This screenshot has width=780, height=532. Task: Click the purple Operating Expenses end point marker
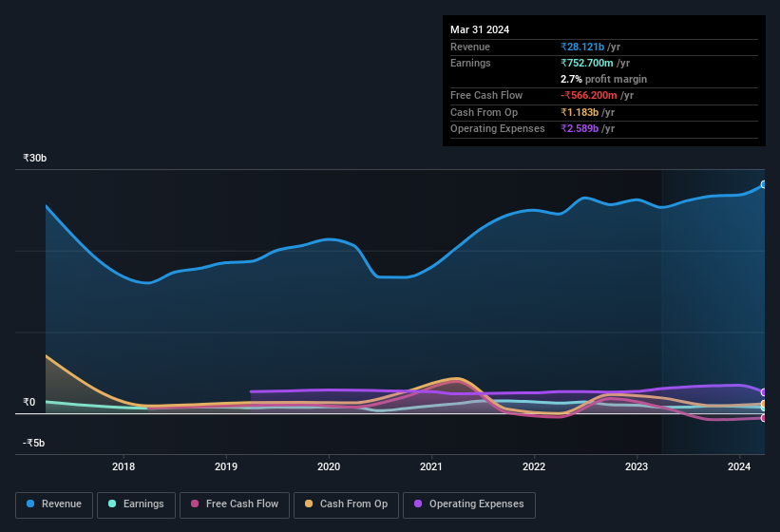coord(763,392)
